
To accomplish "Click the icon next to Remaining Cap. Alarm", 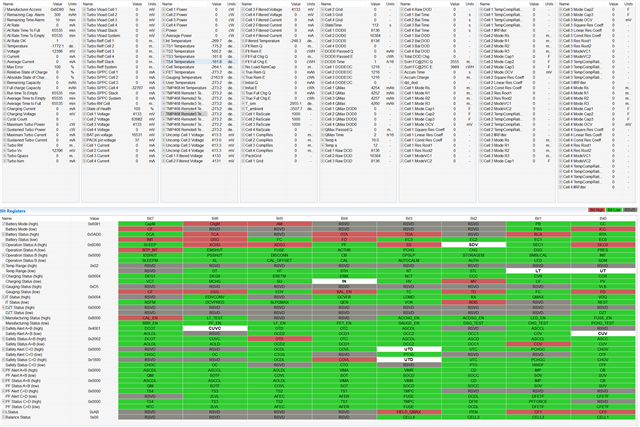I will pyautogui.click(x=4, y=15).
